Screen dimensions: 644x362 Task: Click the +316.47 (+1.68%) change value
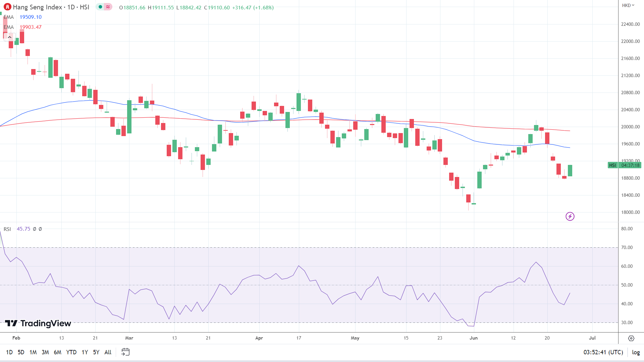(x=253, y=7)
